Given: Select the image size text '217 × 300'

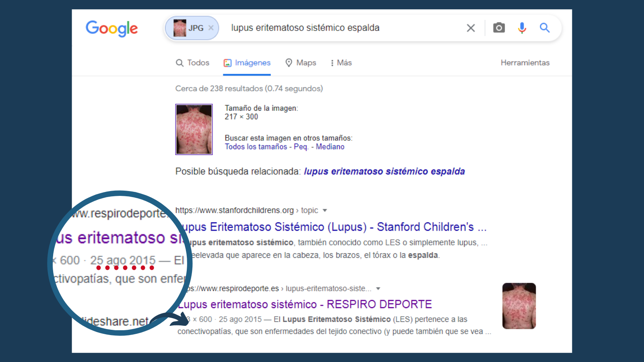Looking at the screenshot, I should [x=242, y=117].
